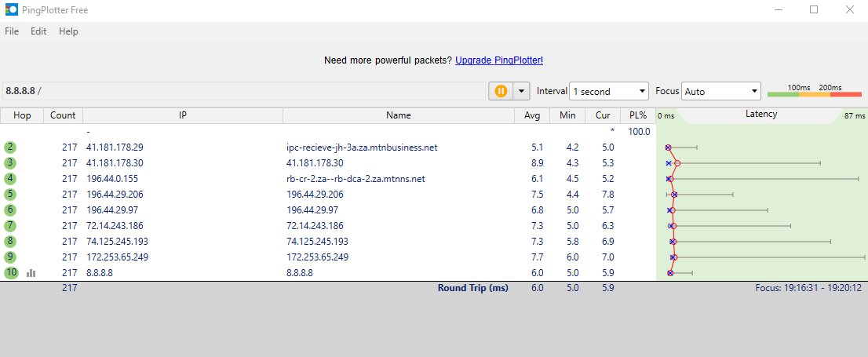Click the 8.8.8.8 target address field
The height and width of the screenshot is (357, 868).
pos(243,91)
